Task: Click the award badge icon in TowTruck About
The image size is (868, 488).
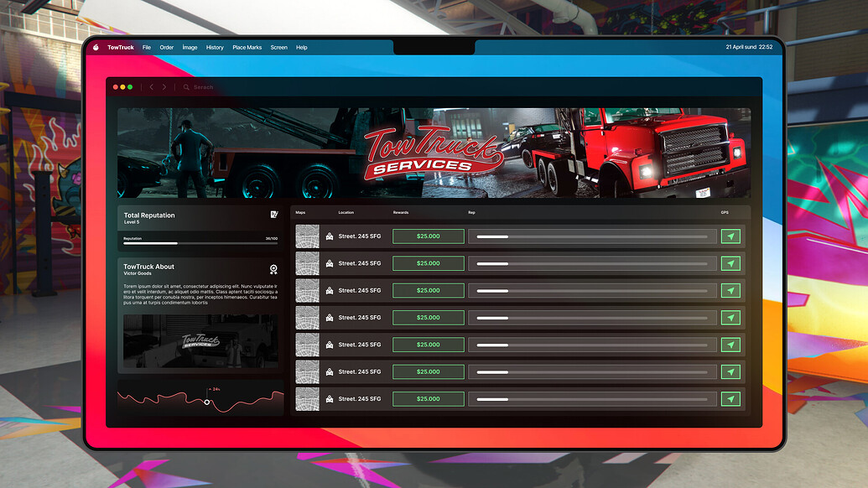Action: pyautogui.click(x=275, y=268)
